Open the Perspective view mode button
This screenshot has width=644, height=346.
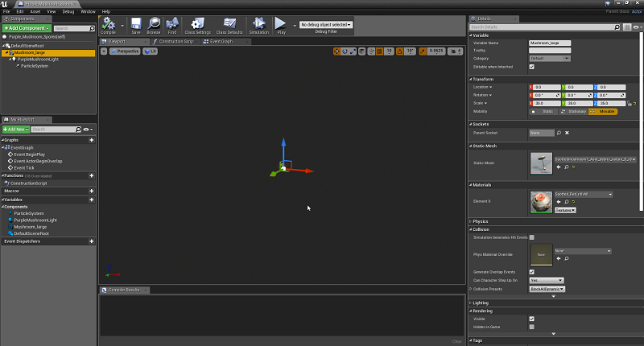coord(125,51)
